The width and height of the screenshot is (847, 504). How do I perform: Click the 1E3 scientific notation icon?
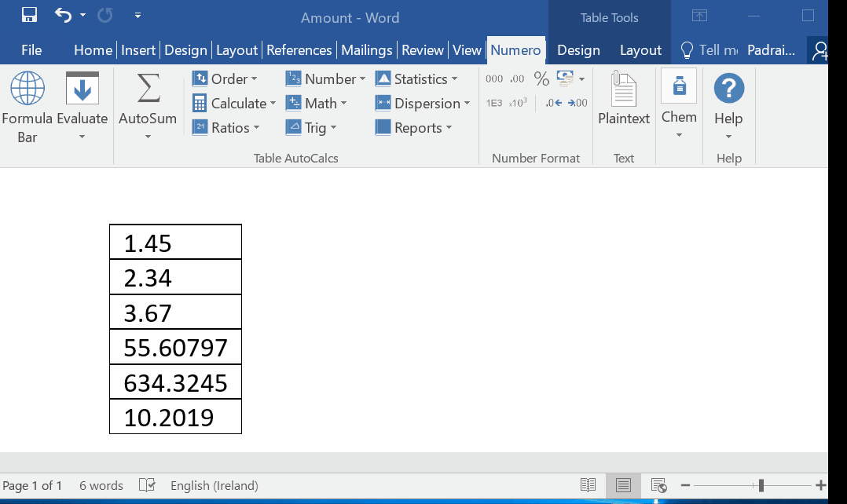(x=494, y=103)
